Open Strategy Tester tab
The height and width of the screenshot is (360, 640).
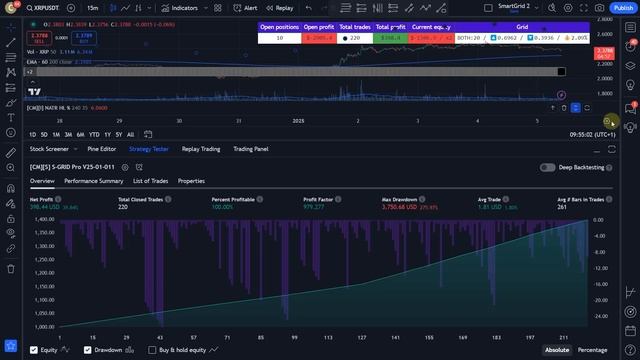[x=149, y=149]
